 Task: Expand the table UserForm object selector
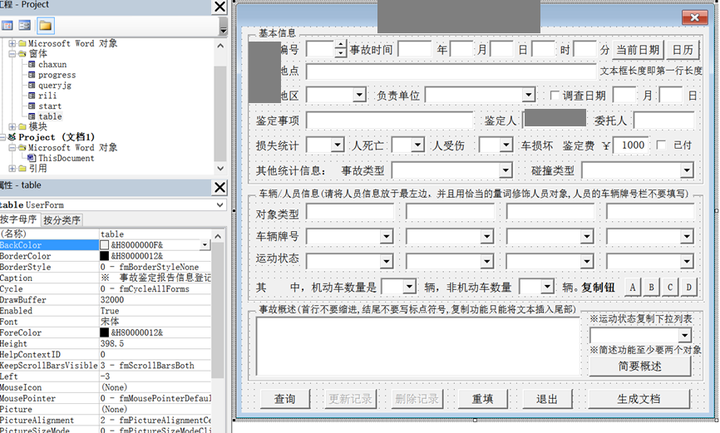pyautogui.click(x=218, y=204)
